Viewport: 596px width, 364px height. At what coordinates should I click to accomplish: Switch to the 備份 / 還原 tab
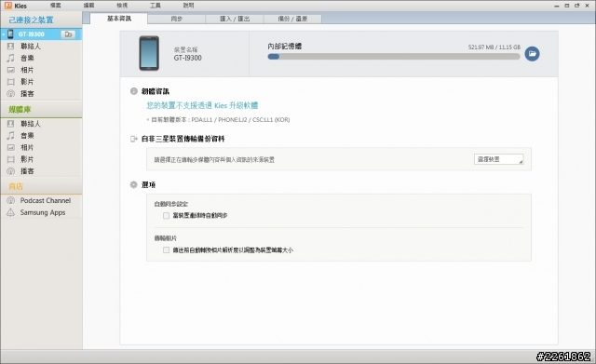coord(292,19)
